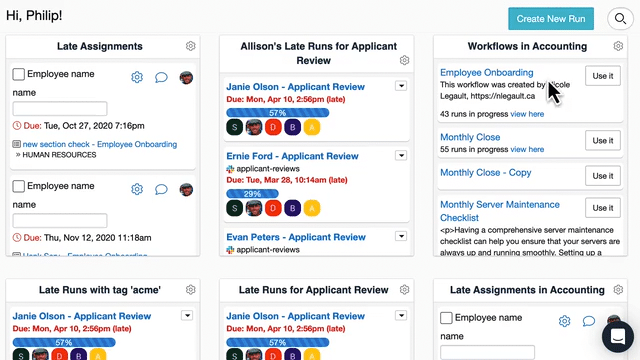Open comment bubble on first late assignment

[x=161, y=77]
